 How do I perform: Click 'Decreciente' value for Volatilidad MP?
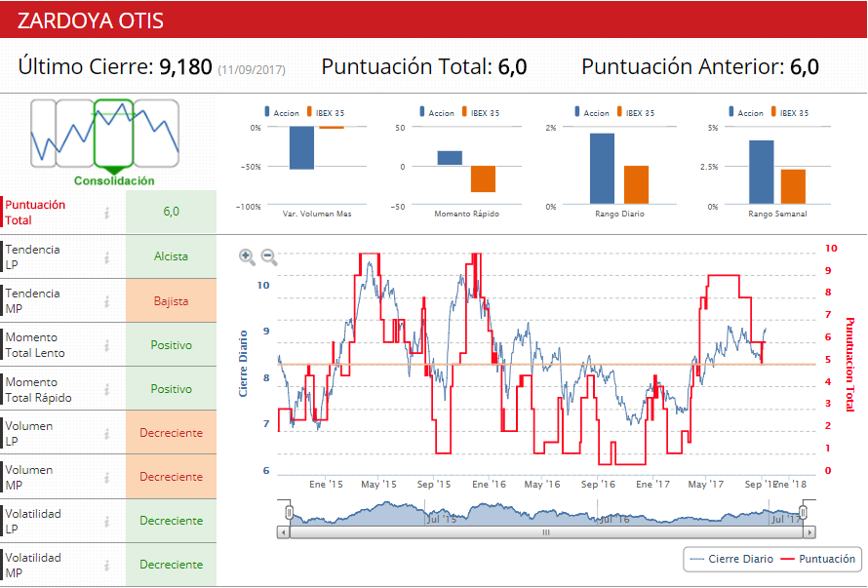tap(171, 565)
